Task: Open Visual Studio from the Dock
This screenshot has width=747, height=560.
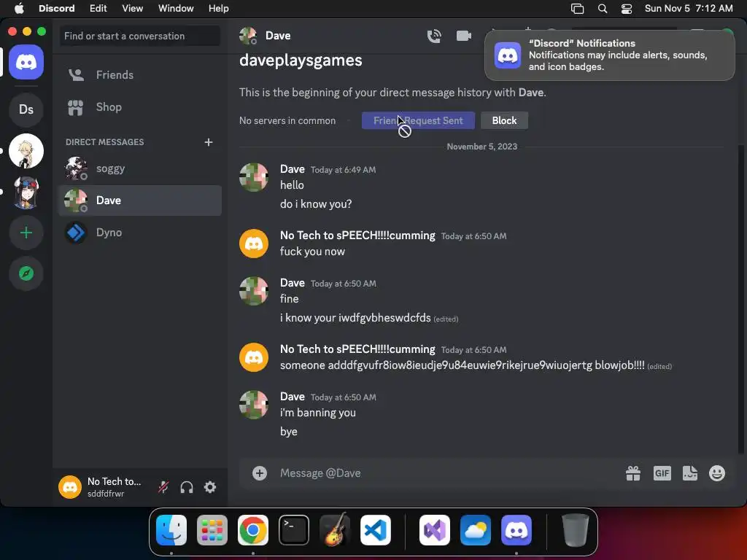Action: 435,530
